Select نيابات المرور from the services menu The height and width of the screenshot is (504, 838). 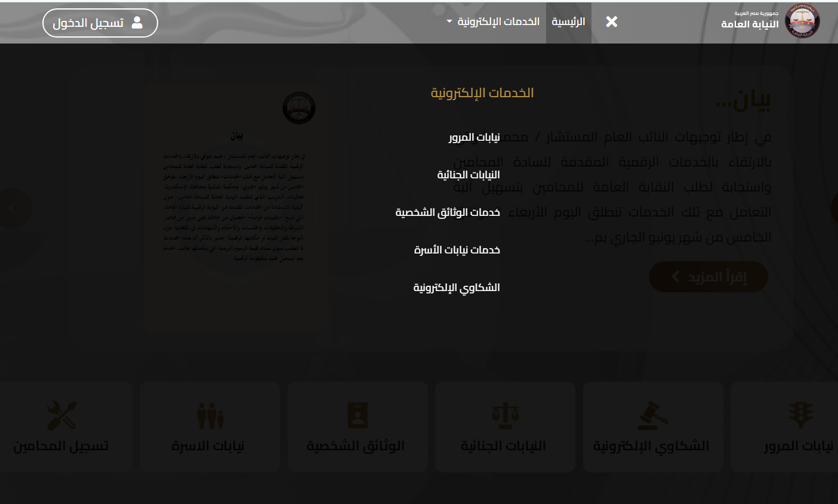click(474, 137)
